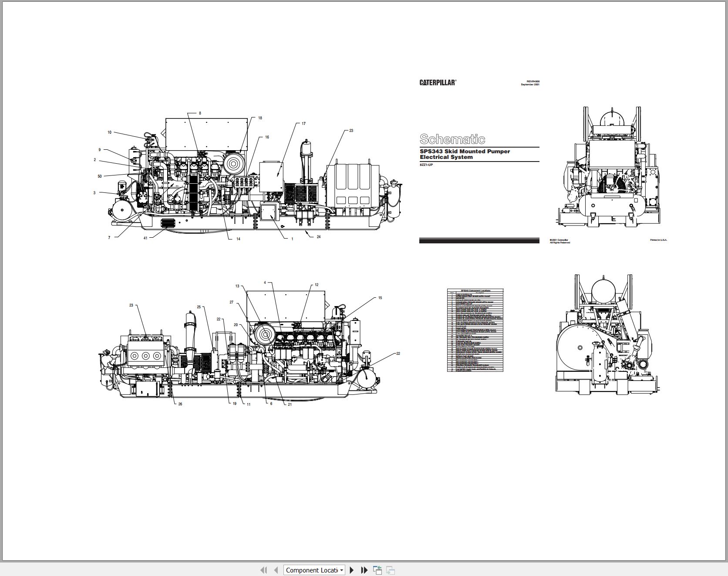Click callout number 26
The width and height of the screenshot is (728, 576).
pyautogui.click(x=180, y=404)
